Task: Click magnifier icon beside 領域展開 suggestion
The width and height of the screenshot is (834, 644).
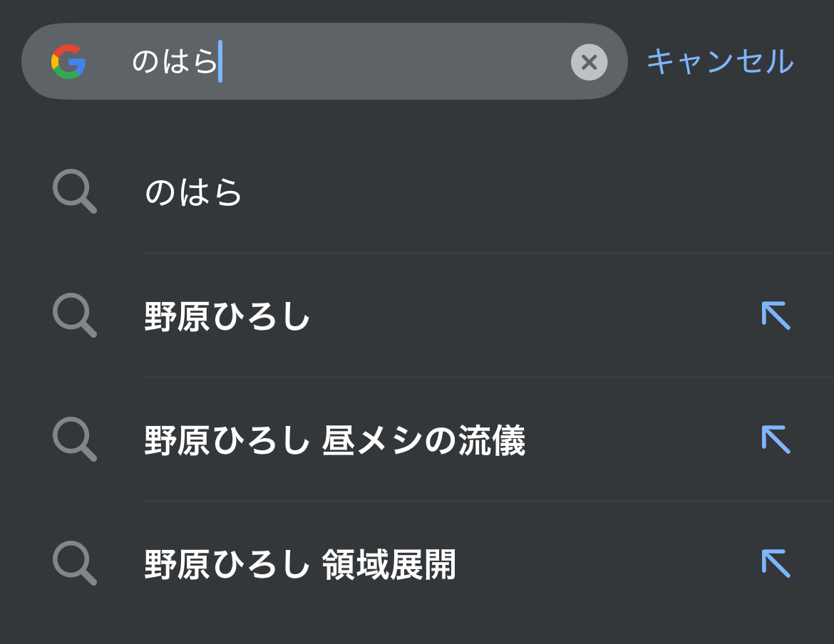Action: (x=74, y=563)
